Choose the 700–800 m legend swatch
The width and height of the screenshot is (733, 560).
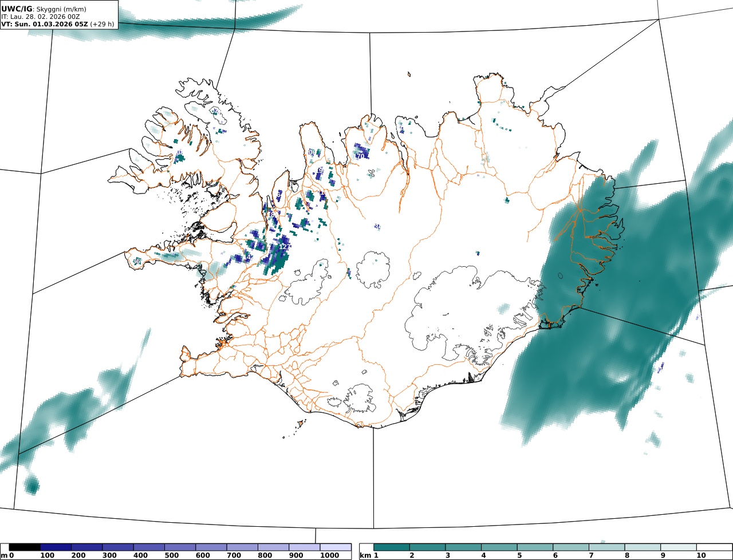tap(242, 547)
